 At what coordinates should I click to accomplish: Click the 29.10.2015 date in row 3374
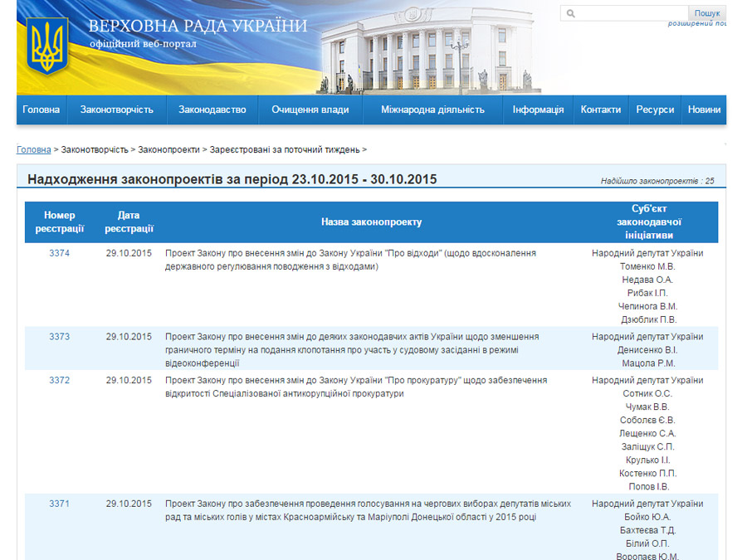coord(129,253)
